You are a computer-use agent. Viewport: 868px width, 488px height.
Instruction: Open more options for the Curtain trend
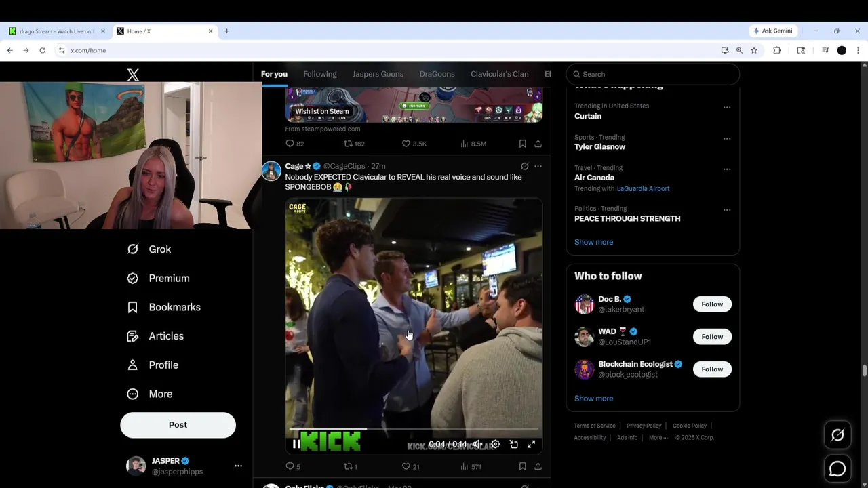(727, 107)
